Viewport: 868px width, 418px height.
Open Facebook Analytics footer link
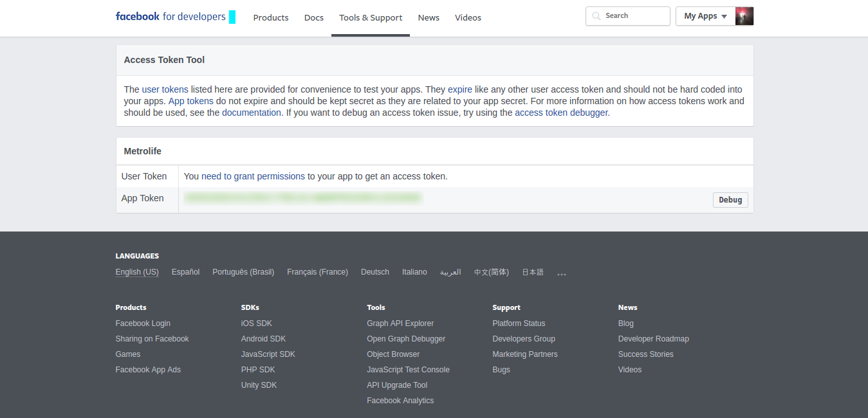(x=400, y=401)
